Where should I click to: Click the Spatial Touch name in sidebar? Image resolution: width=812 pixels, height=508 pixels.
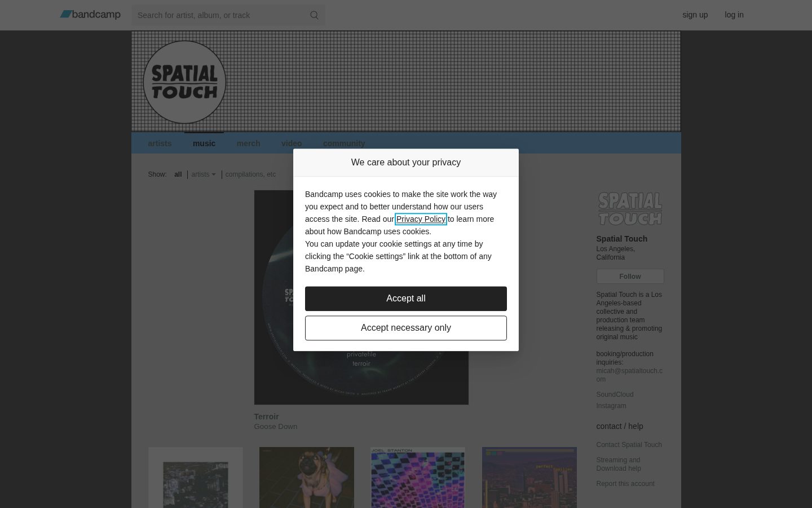click(622, 239)
